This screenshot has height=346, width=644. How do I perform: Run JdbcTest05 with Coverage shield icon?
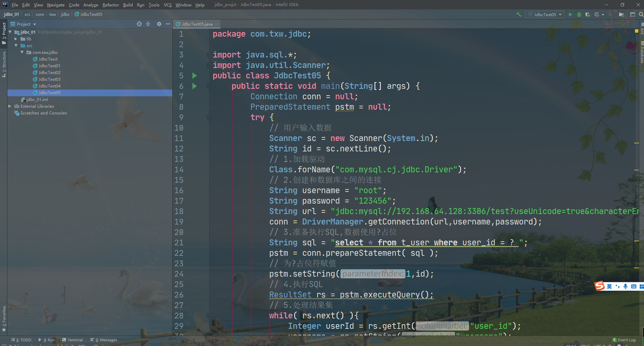point(587,14)
